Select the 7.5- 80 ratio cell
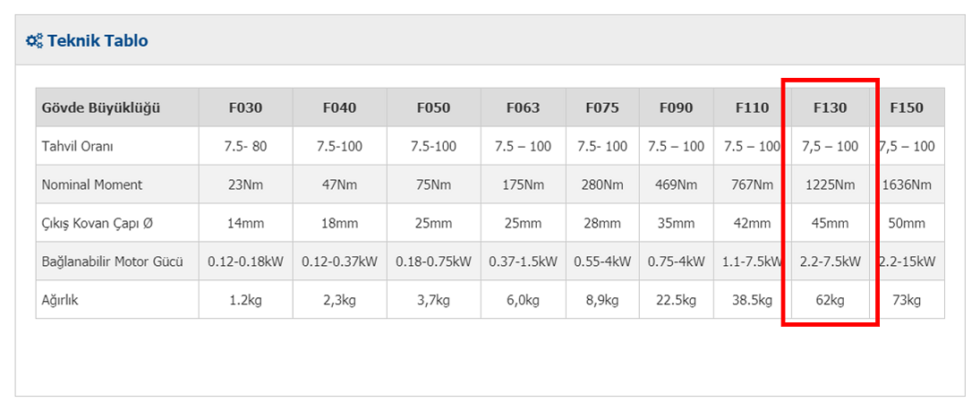Viewport: 980px width, 411px height. pos(245,146)
